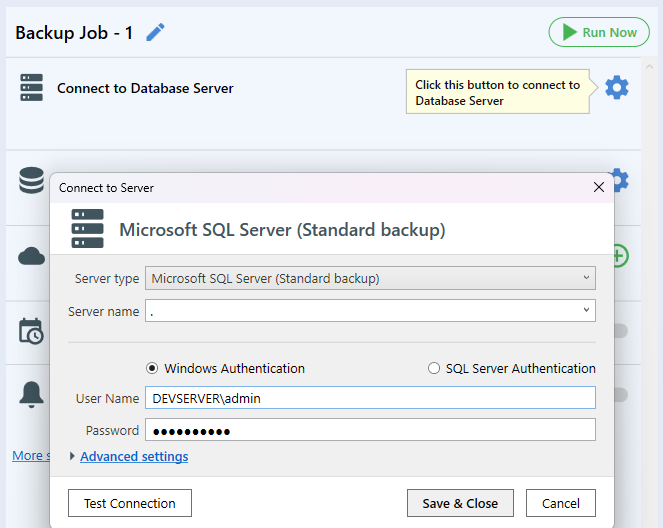Open the Server name dropdown arrow
This screenshot has height=528, width=663.
tap(586, 310)
